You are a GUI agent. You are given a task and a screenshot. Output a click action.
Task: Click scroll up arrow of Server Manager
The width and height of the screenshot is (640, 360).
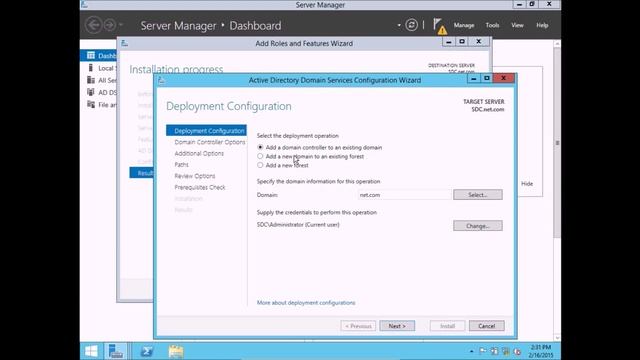557,44
